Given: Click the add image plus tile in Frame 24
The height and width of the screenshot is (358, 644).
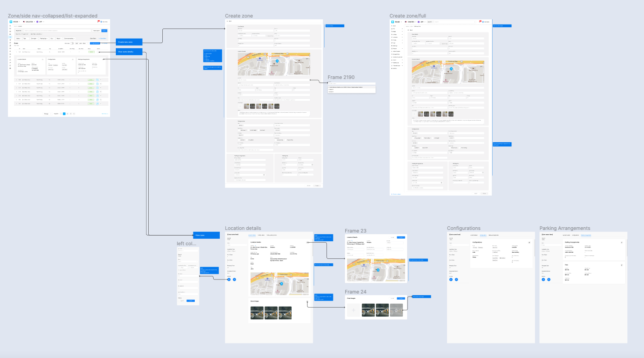Looking at the screenshot, I should point(353,310).
